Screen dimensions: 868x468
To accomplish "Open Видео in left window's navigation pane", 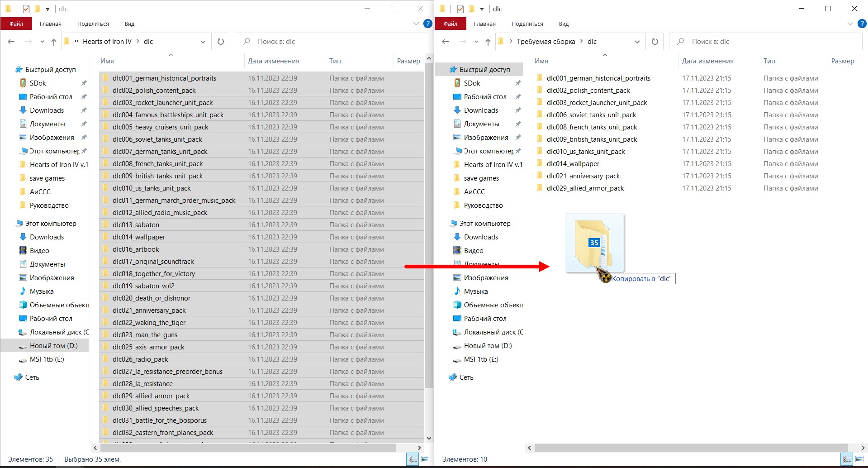I will point(39,251).
